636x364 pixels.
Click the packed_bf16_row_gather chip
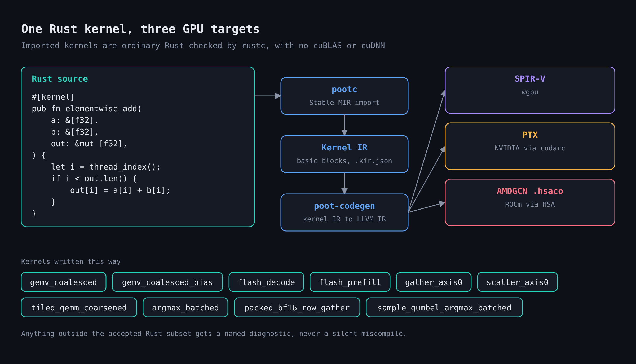[x=297, y=307]
